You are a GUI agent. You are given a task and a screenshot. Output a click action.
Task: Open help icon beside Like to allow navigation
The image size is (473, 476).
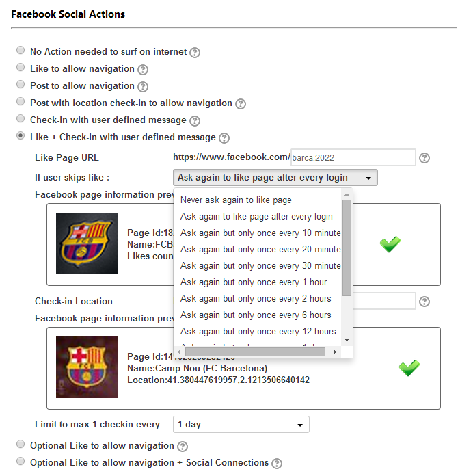click(143, 70)
